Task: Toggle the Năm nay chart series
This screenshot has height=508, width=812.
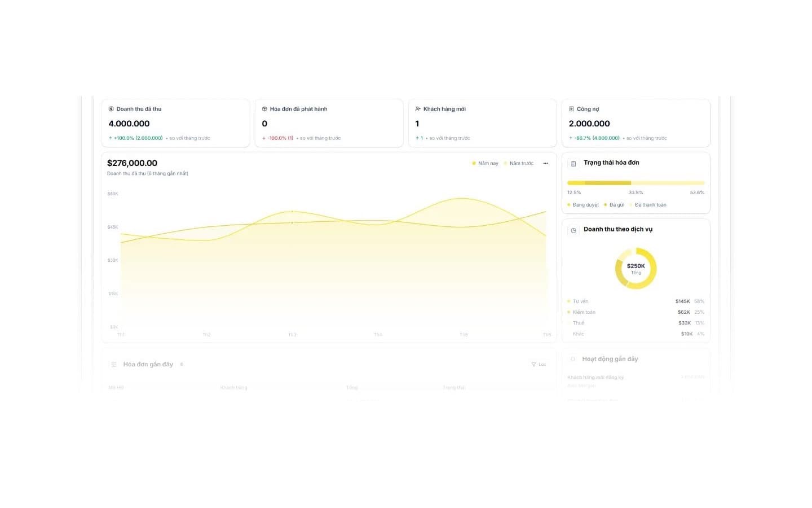Action: click(x=485, y=163)
